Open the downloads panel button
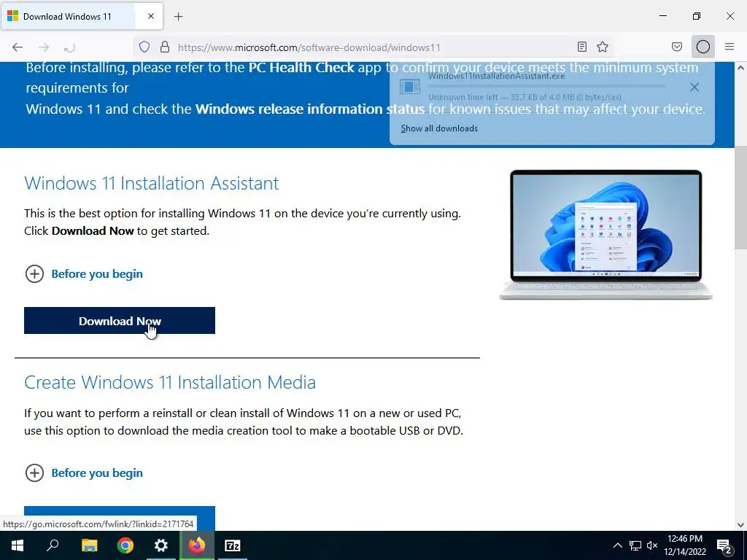The height and width of the screenshot is (560, 747). (x=703, y=47)
